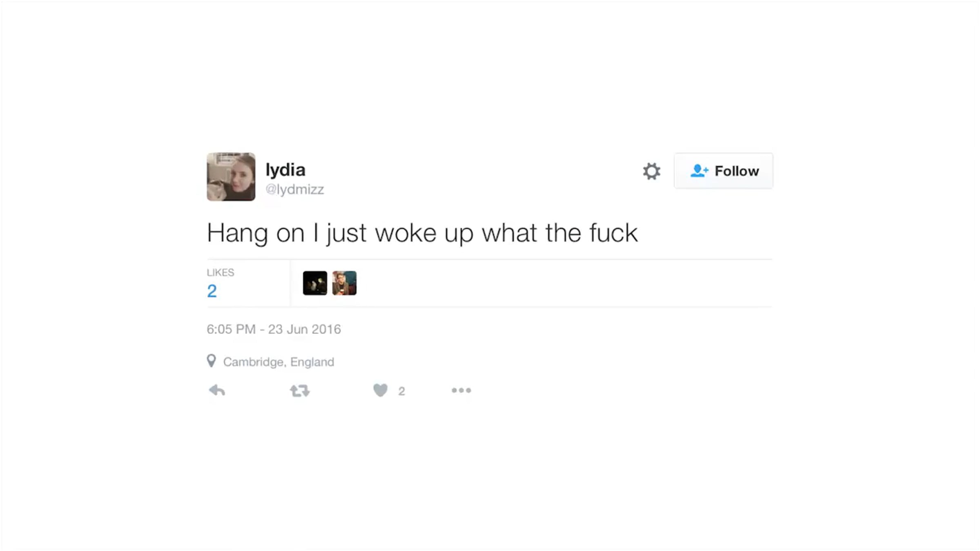Viewport: 980px width, 551px height.
Task: Click the blue likes count "2"
Action: click(212, 291)
